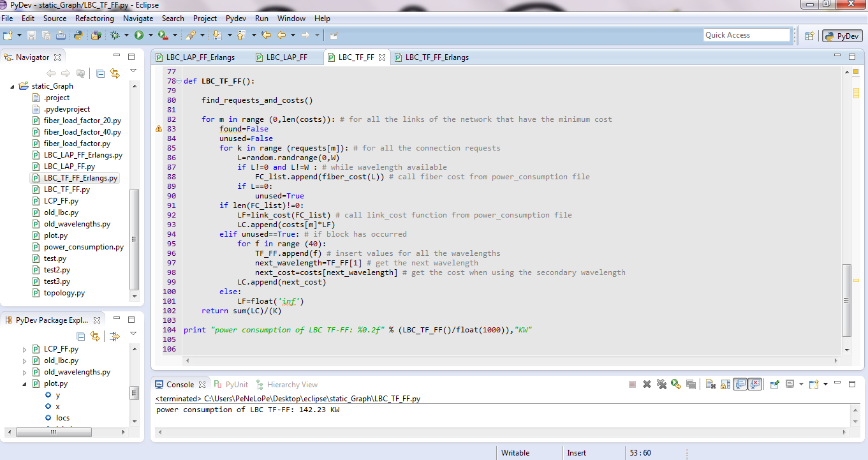Select power_consumption.py in Navigator
Screen dimensions: 868x460
point(84,247)
